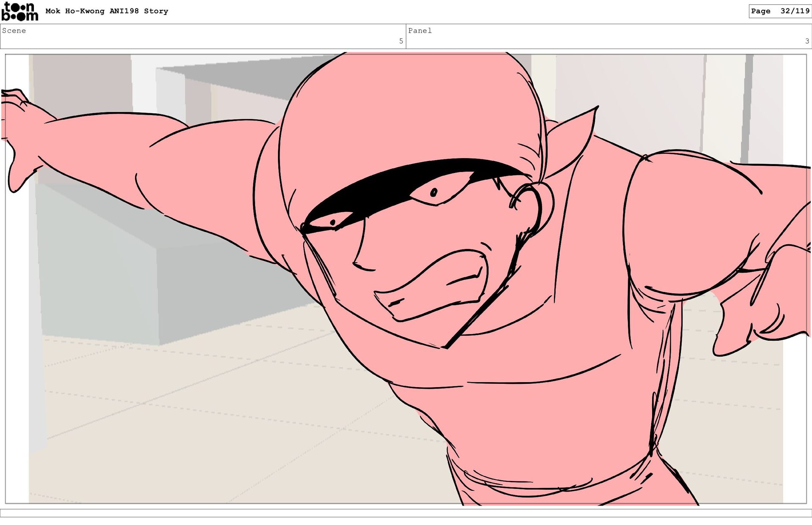This screenshot has height=525, width=812.
Task: Click the panel number 3
Action: tap(807, 41)
